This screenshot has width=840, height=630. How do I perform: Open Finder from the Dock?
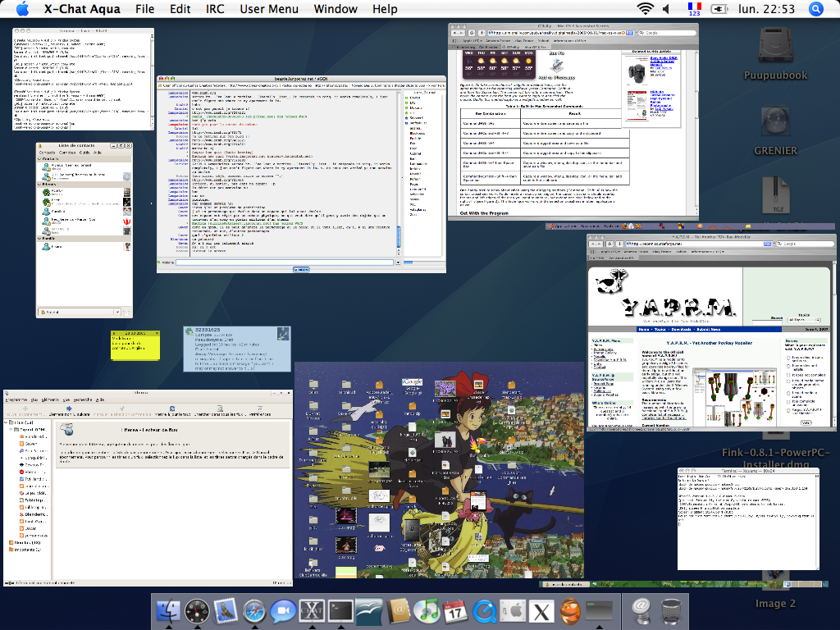(x=169, y=611)
